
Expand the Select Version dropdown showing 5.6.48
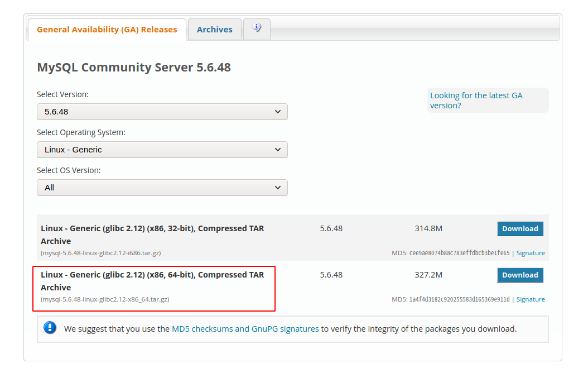[162, 112]
